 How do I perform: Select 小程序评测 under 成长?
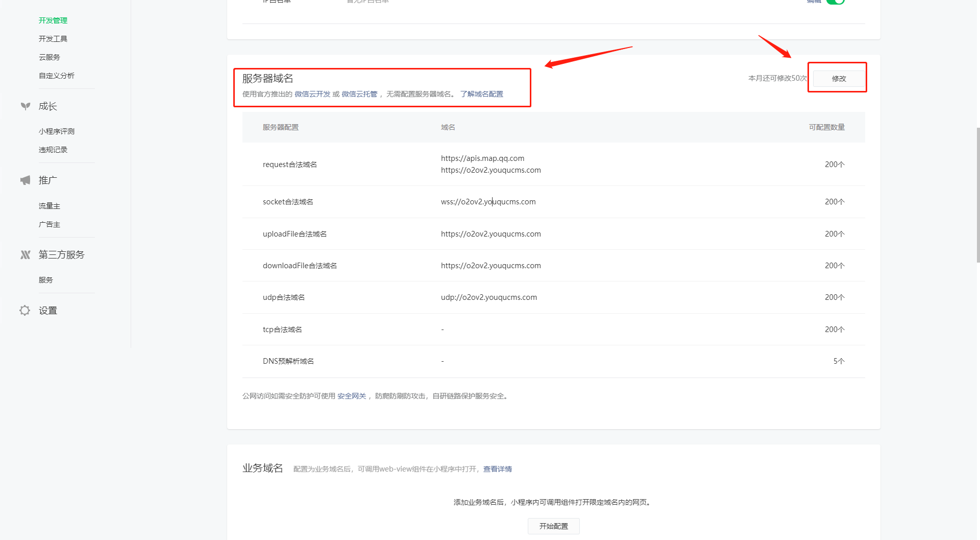(x=57, y=131)
